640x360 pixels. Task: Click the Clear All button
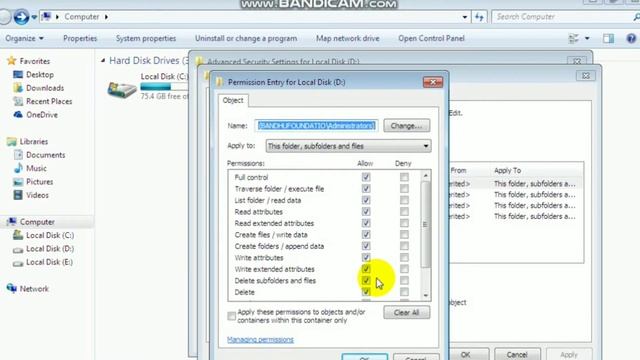pos(407,313)
